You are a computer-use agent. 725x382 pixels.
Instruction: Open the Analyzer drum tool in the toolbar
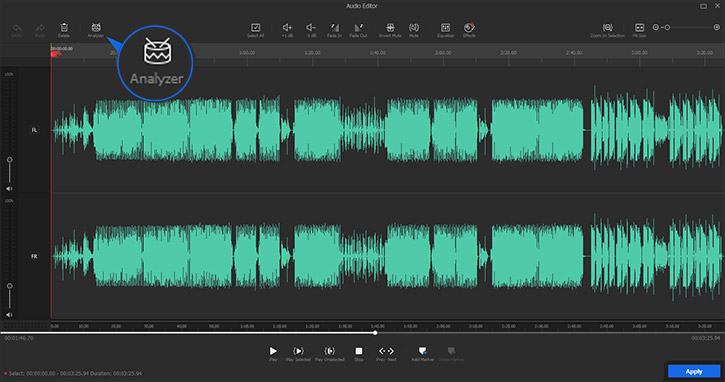tap(96, 28)
